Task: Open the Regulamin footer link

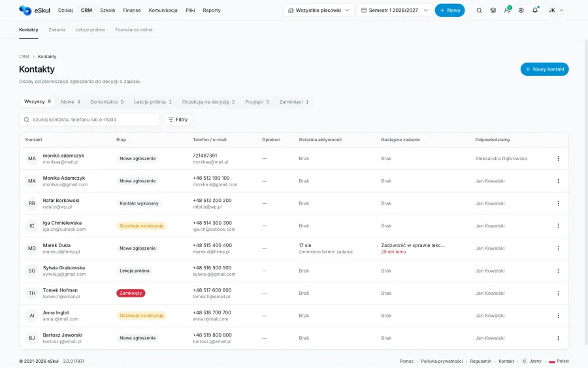Action: pos(480,361)
